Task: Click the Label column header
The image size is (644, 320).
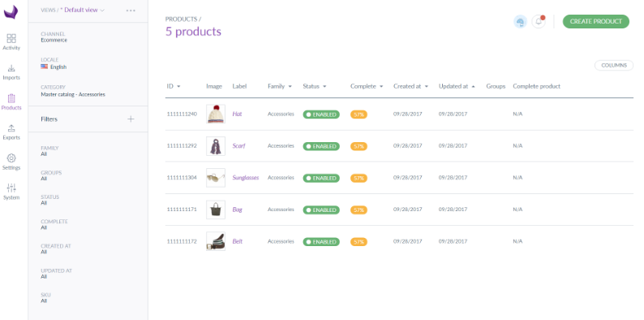Action: [239, 86]
